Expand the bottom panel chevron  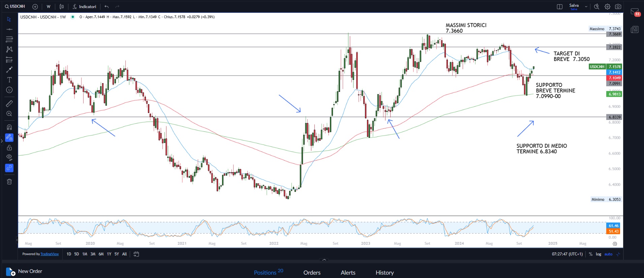coord(324,260)
